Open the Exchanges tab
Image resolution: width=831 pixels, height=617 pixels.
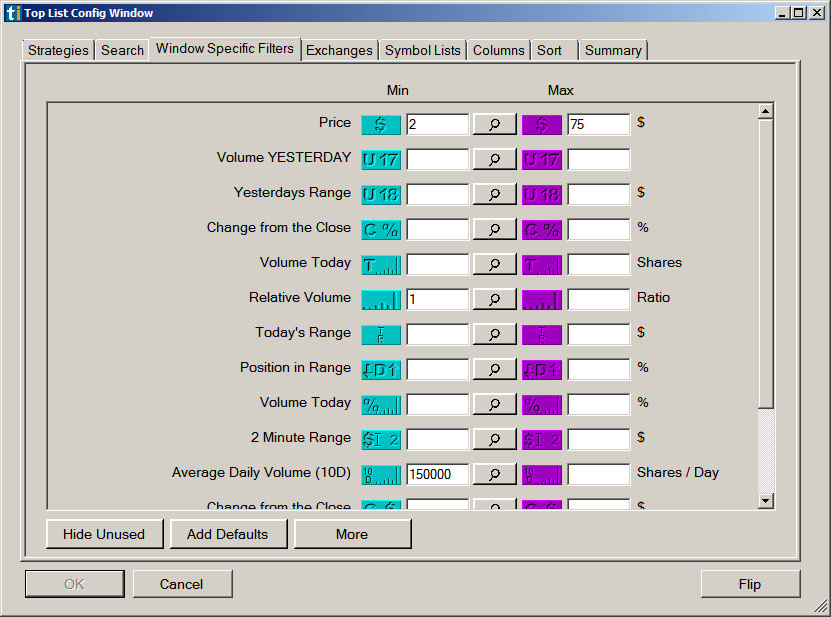(339, 50)
